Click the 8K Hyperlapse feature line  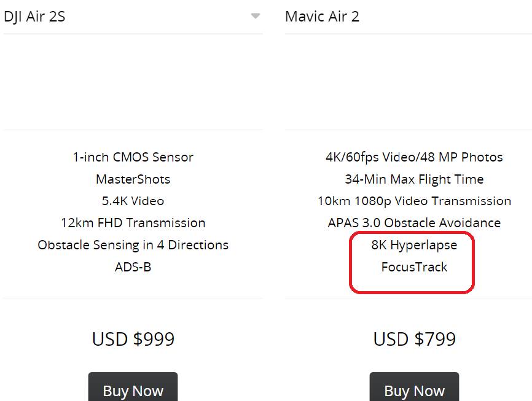(414, 245)
